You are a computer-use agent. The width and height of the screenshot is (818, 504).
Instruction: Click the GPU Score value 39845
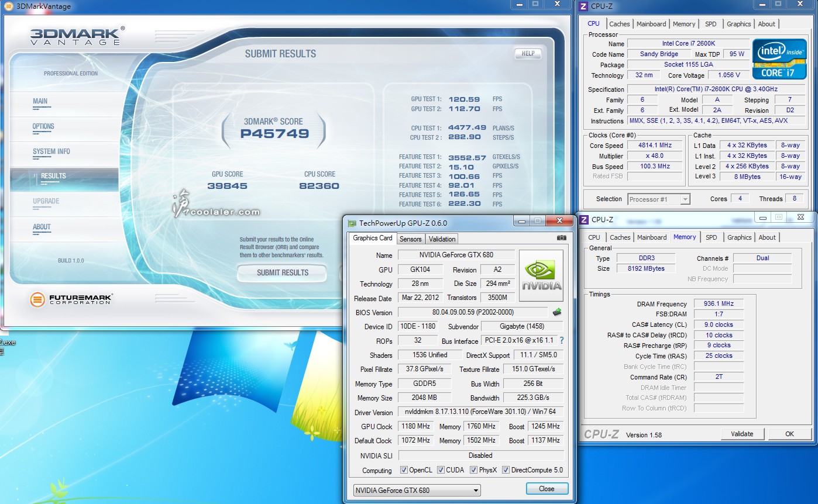point(227,186)
